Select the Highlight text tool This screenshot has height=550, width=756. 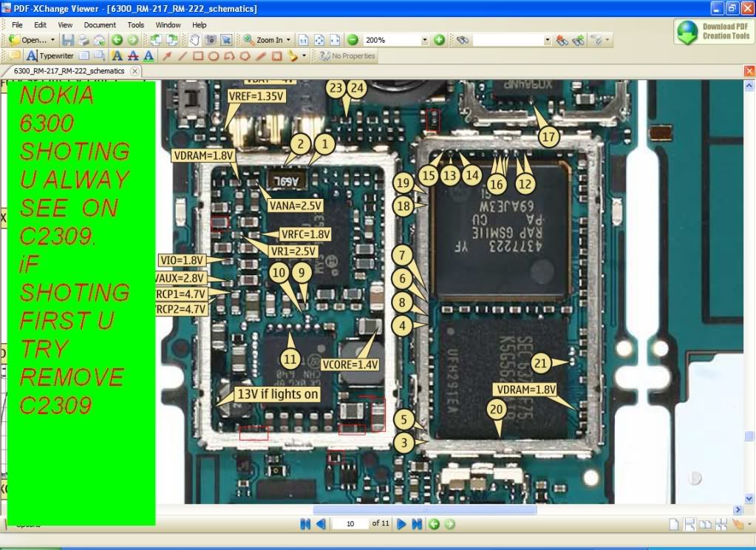pyautogui.click(x=118, y=56)
